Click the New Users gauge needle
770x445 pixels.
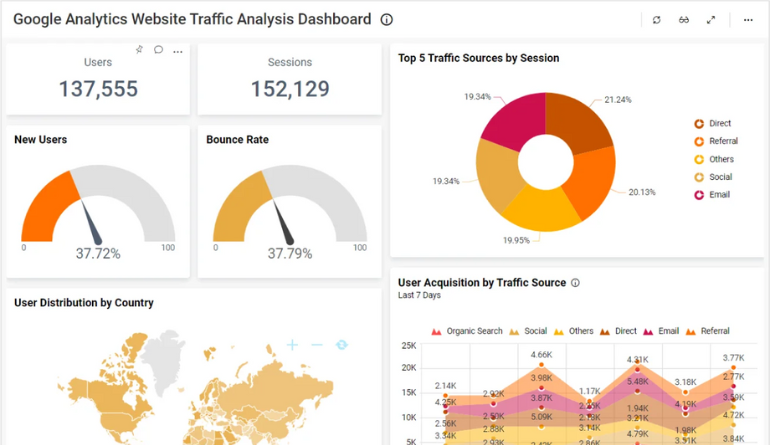(x=90, y=221)
